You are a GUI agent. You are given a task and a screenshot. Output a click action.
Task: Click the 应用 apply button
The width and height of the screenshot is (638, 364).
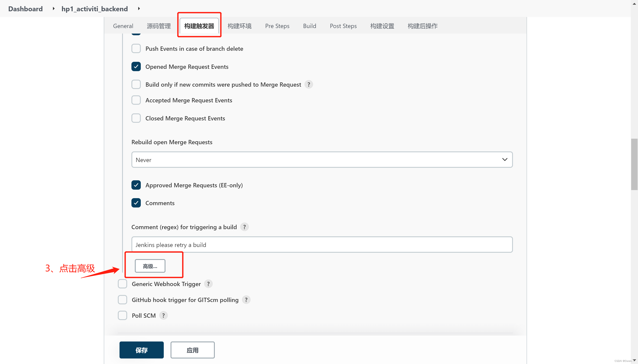tap(192, 350)
